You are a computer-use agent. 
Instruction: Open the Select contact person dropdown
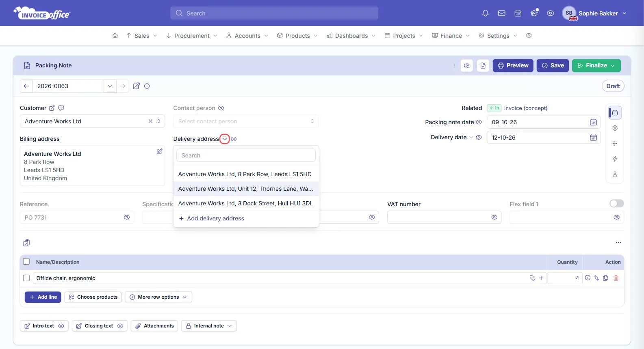coord(246,121)
